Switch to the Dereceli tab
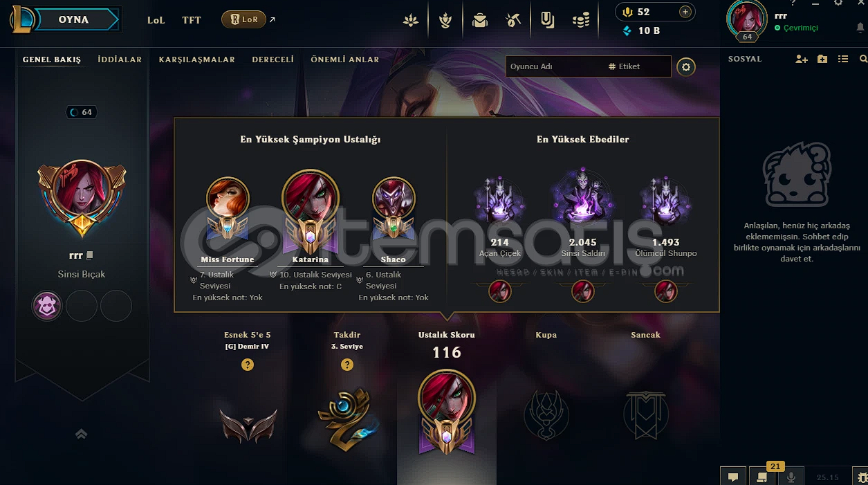 pyautogui.click(x=273, y=60)
